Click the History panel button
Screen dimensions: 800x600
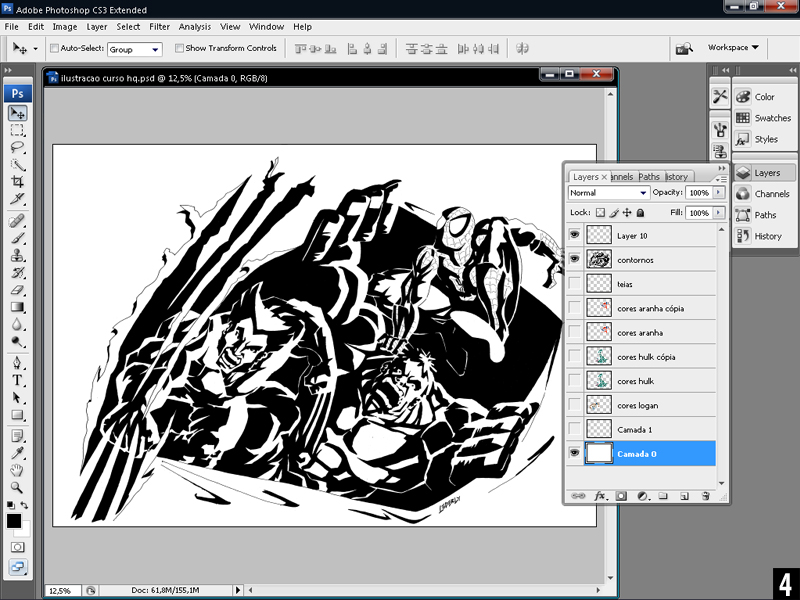click(x=764, y=236)
